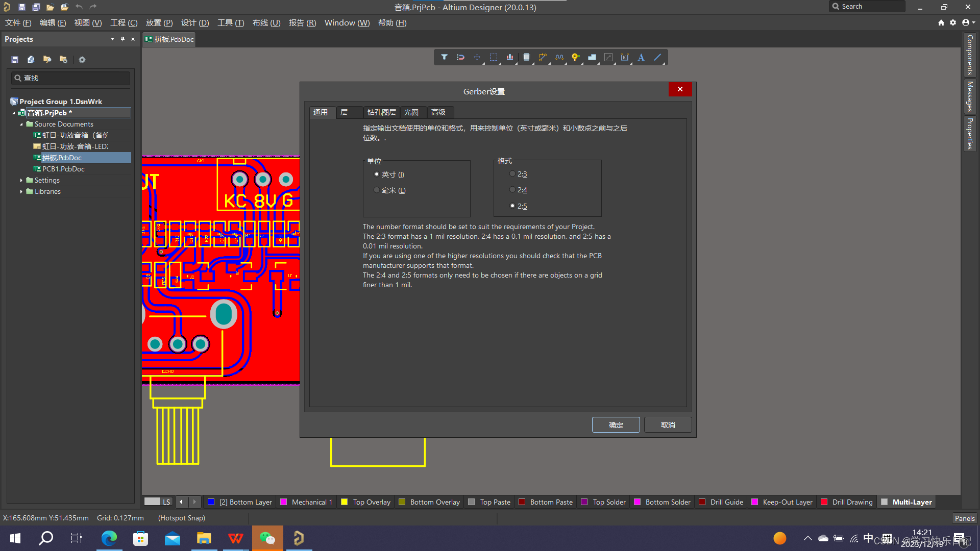This screenshot has height=551, width=980.
Task: Select the place line tool
Action: 657,57
